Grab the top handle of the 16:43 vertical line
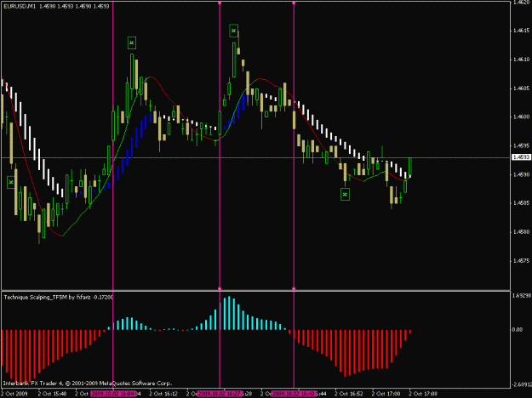The height and width of the screenshot is (398, 532). 294,3
